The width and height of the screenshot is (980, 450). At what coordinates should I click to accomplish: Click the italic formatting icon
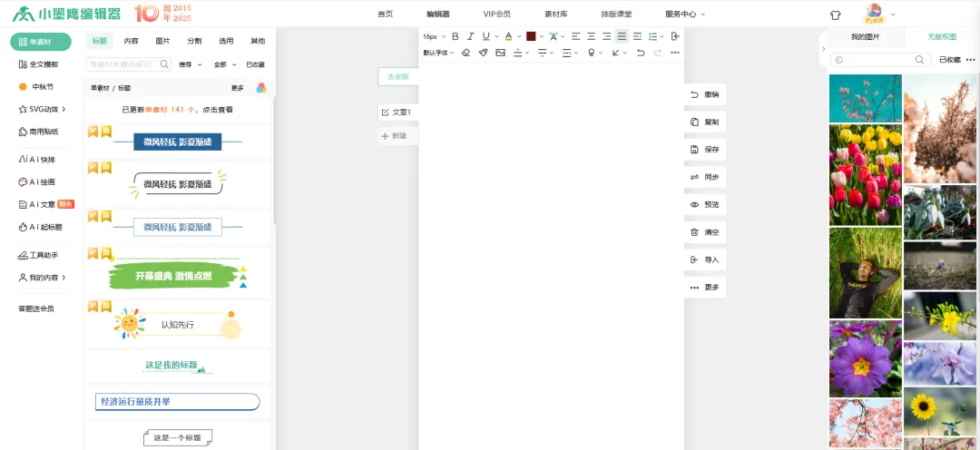click(x=470, y=36)
